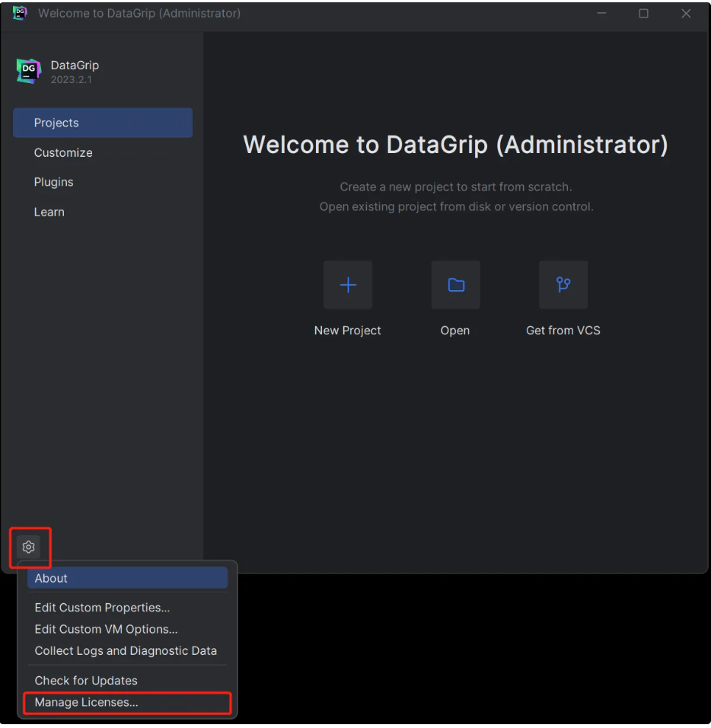Click the New Project plus icon

[348, 285]
